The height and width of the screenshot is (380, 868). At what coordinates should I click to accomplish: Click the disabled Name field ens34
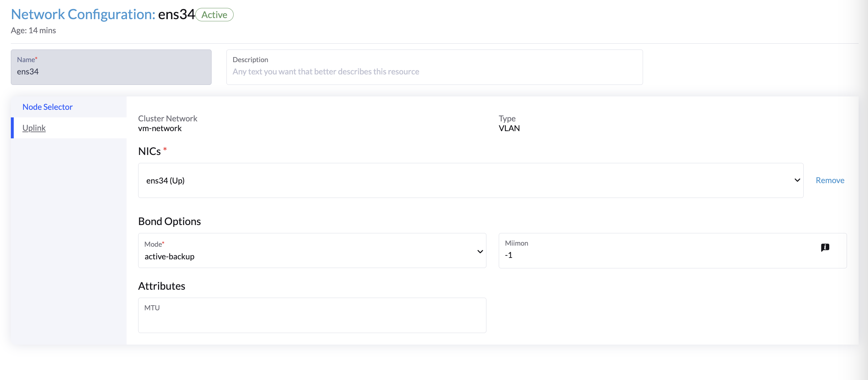pyautogui.click(x=111, y=72)
